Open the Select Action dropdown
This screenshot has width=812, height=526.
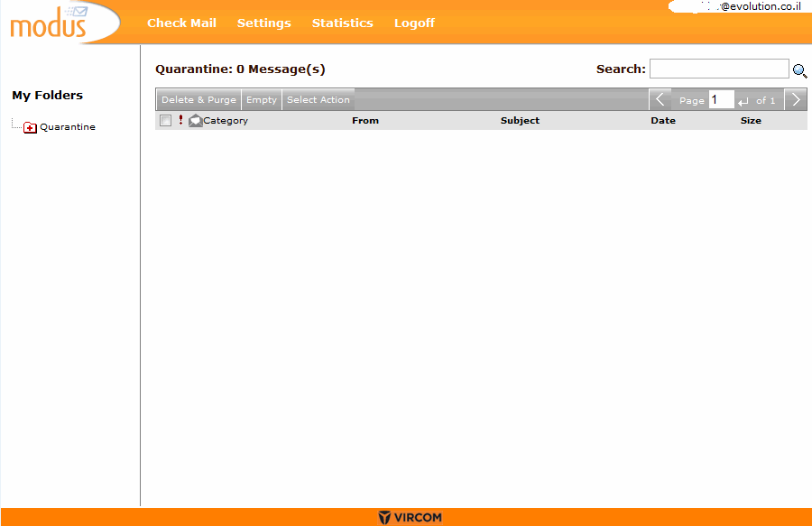point(318,100)
